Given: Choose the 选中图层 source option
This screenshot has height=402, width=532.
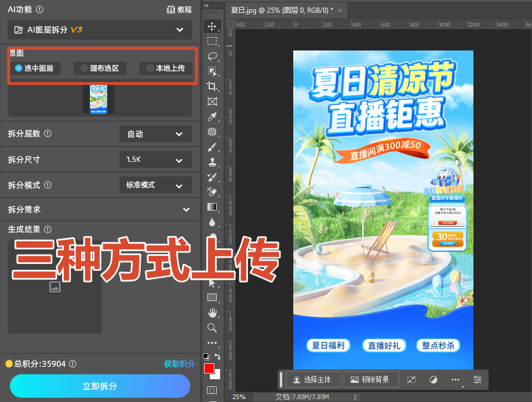Looking at the screenshot, I should pyautogui.click(x=35, y=68).
